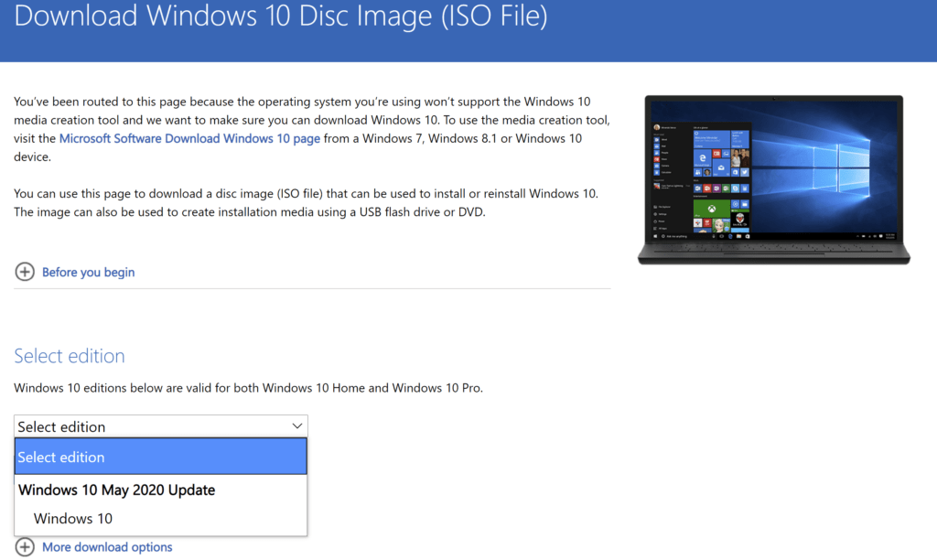Open the Microsoft Software Download Windows 10 page link

[189, 139]
